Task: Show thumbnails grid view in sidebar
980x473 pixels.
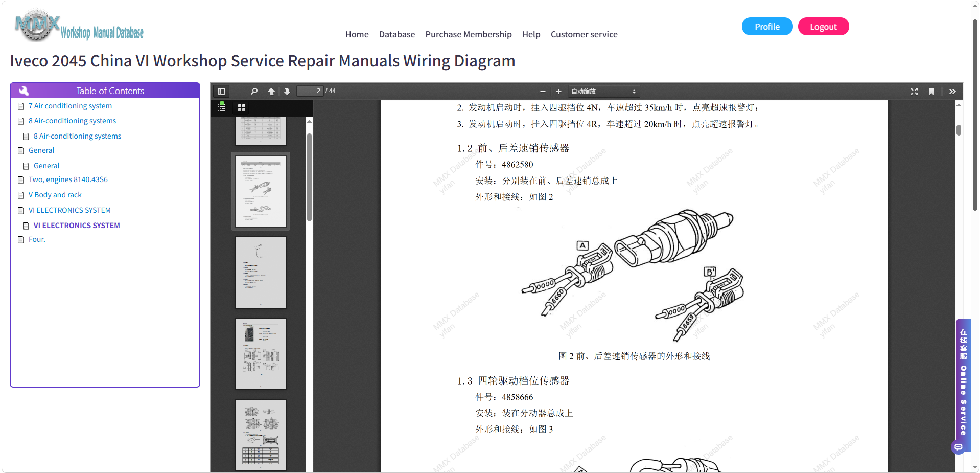Action: [x=242, y=108]
